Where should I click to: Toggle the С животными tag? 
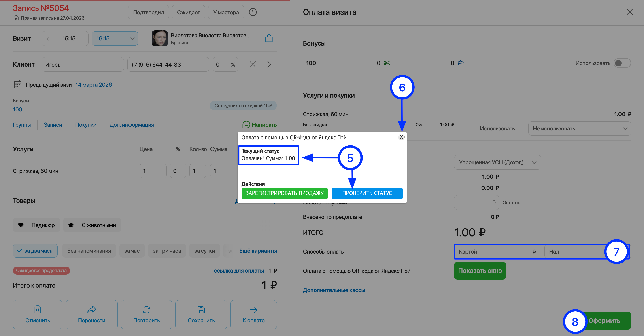(92, 225)
